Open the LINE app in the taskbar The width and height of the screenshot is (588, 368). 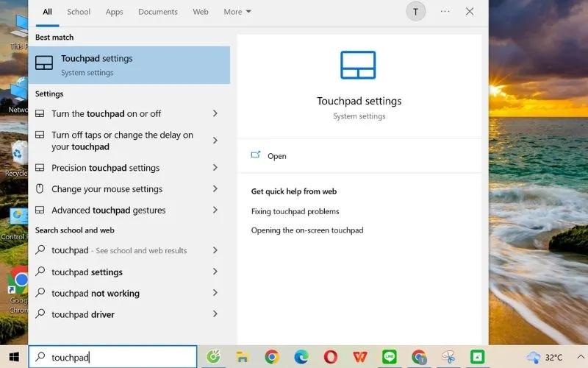[390, 357]
